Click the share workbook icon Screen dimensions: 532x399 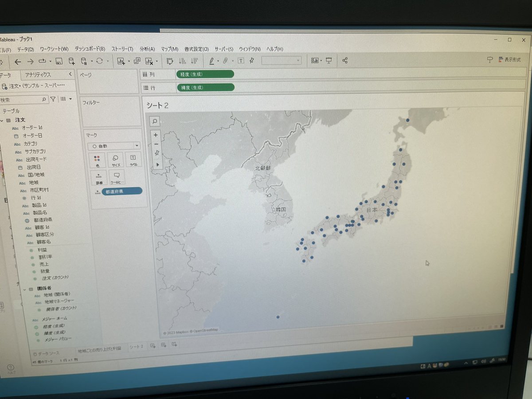coord(345,60)
